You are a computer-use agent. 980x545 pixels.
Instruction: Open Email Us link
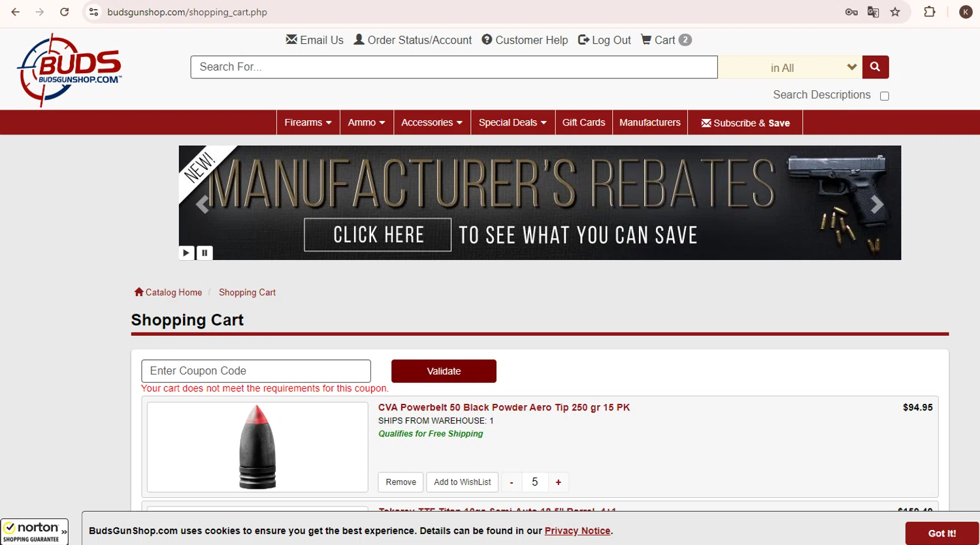(315, 40)
